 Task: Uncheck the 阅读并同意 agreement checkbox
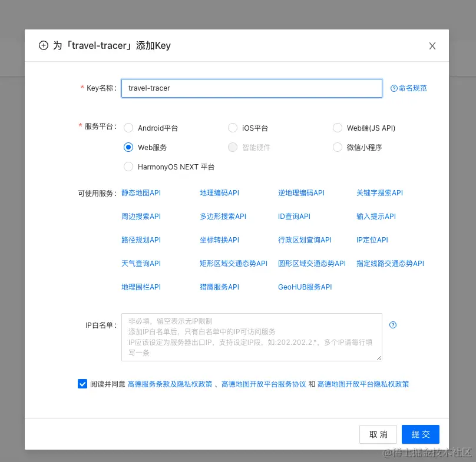coord(82,384)
